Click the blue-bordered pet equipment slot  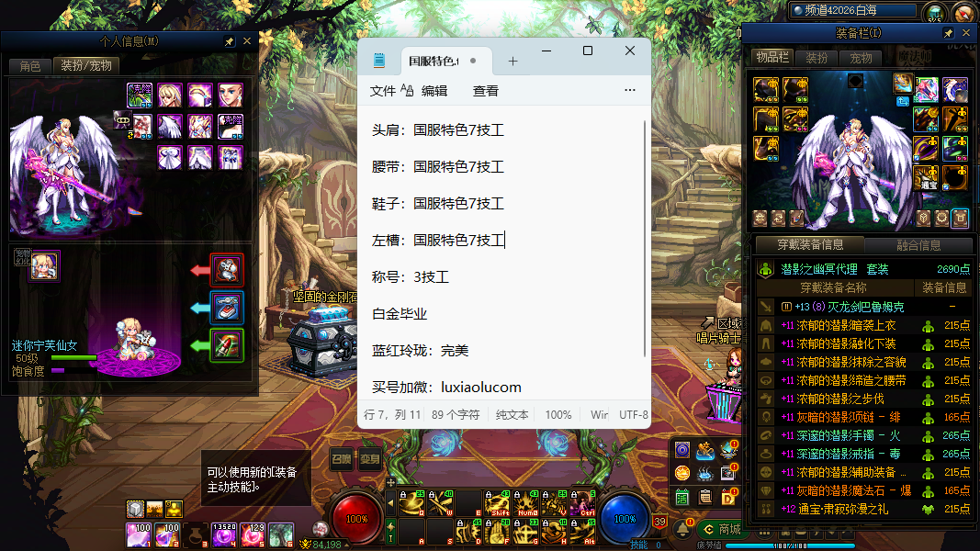(227, 308)
